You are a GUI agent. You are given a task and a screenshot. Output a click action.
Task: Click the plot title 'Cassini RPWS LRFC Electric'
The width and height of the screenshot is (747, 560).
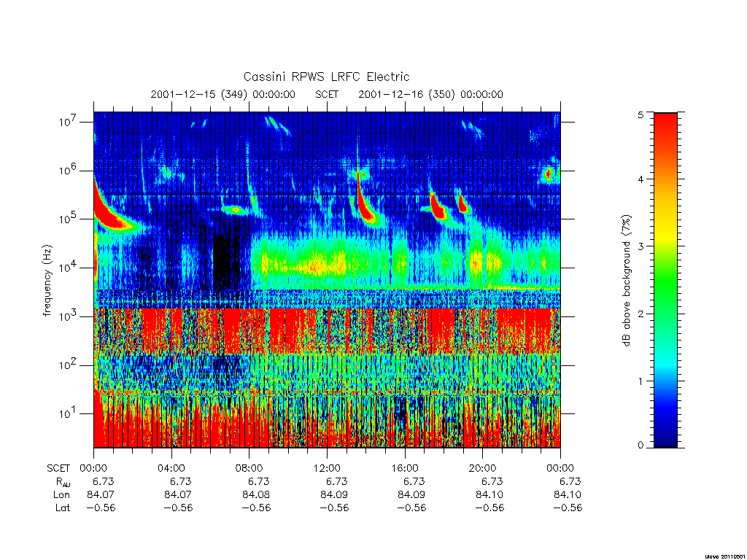[326, 77]
